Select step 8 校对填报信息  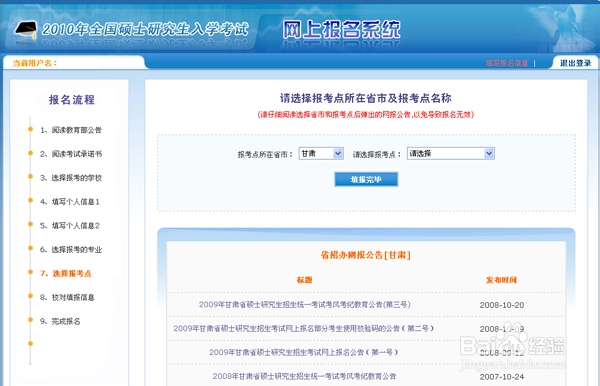[x=67, y=297]
